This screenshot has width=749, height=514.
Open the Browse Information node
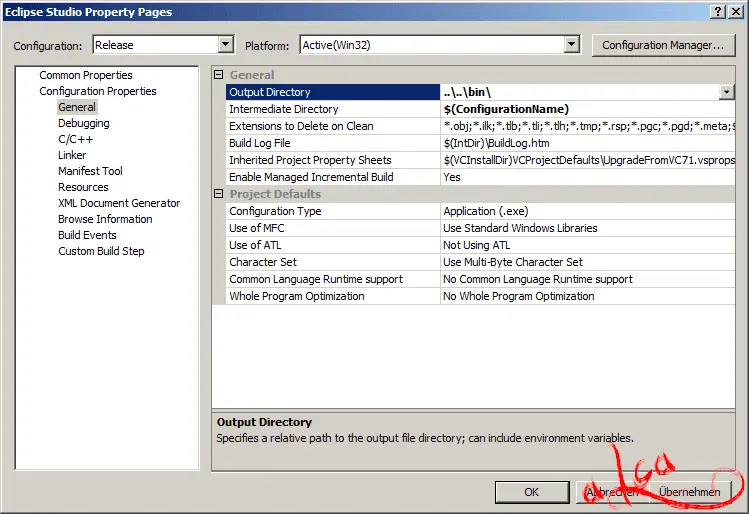click(105, 219)
